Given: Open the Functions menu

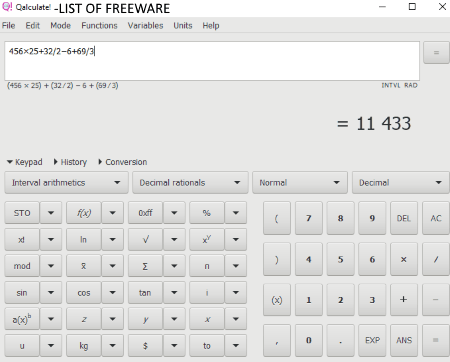Looking at the screenshot, I should 99,26.
